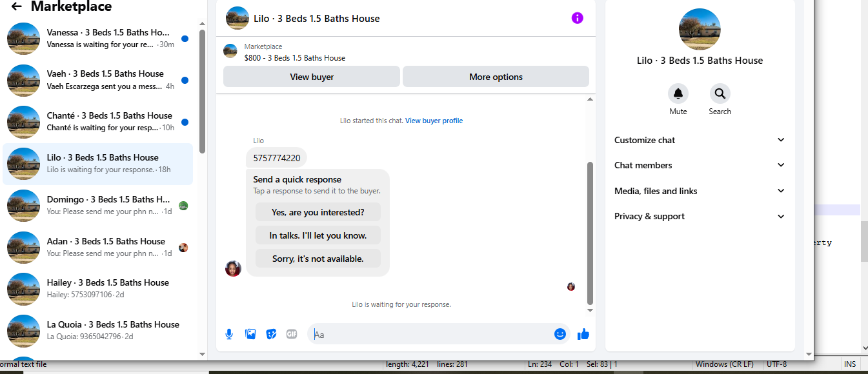This screenshot has width=868, height=374.
Task: Click UTF-8 encoding in editor status bar
Action: 776,364
